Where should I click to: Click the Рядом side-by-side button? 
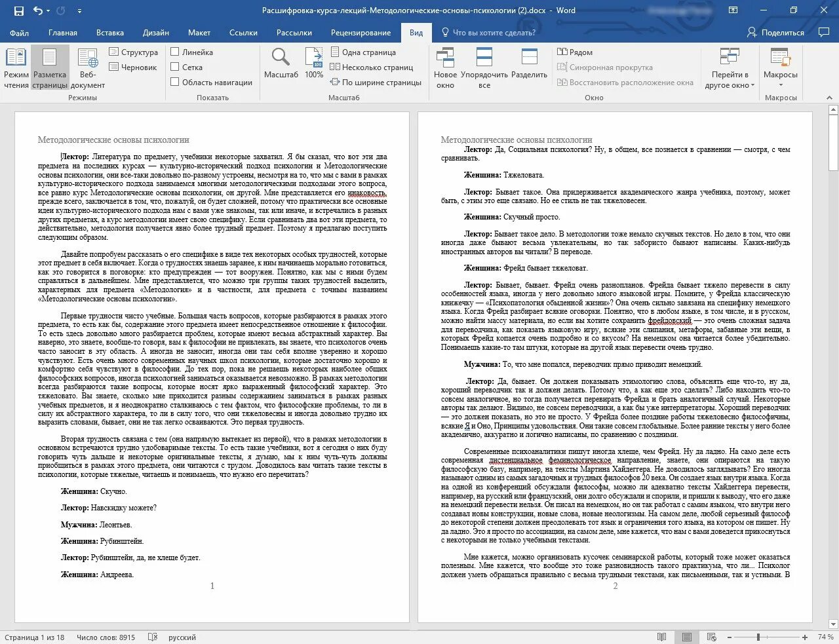575,52
